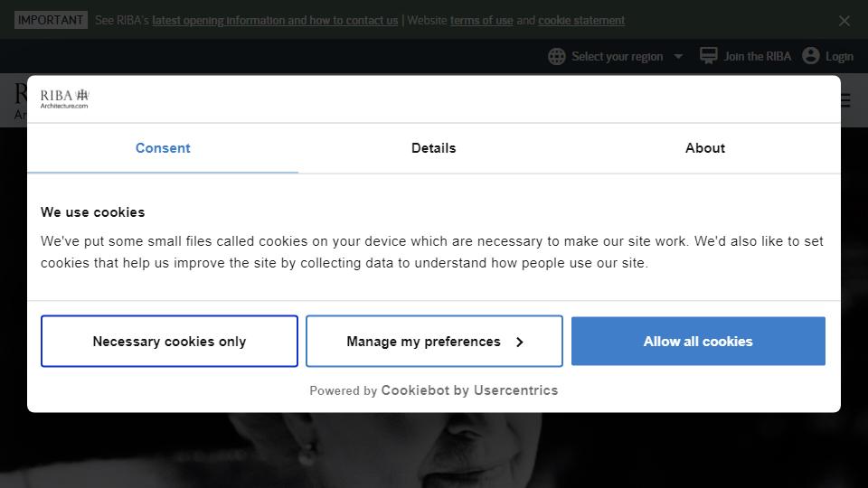Click the Join the RIBA monitor icon

click(708, 56)
